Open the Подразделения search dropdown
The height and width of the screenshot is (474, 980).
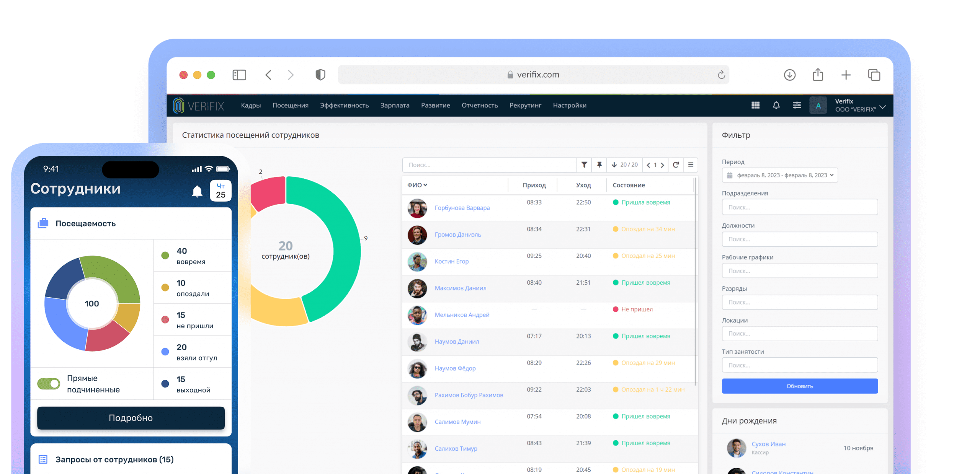[x=799, y=207]
